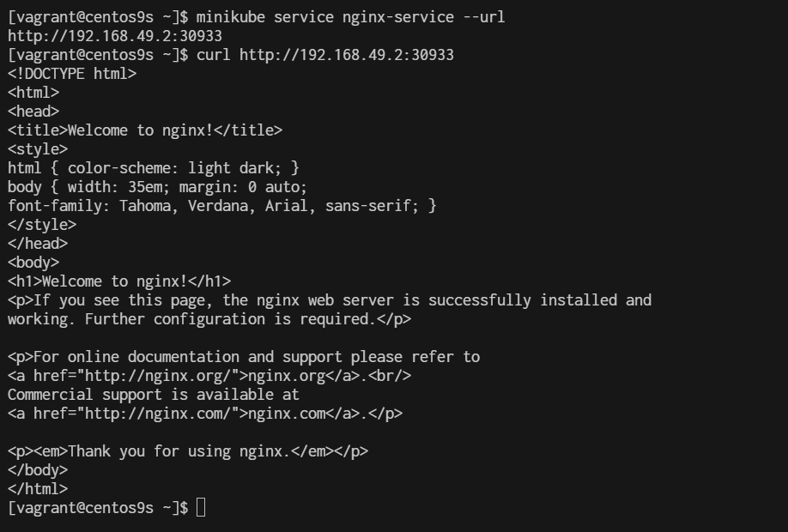Click the font-family Tahoma, Verdana line

coord(222,206)
